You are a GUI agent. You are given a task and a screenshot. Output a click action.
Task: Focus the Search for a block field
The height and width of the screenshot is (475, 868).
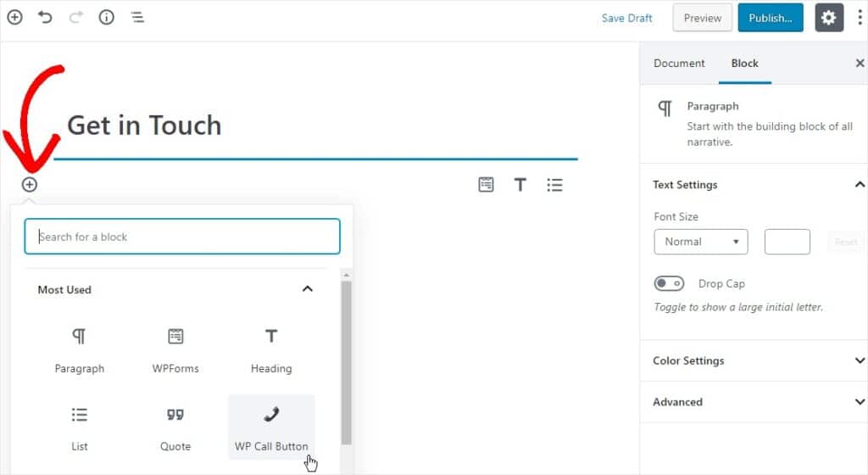182,237
